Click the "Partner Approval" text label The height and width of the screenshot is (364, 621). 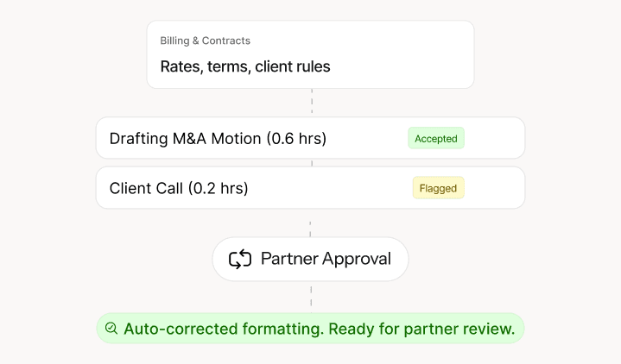(326, 259)
